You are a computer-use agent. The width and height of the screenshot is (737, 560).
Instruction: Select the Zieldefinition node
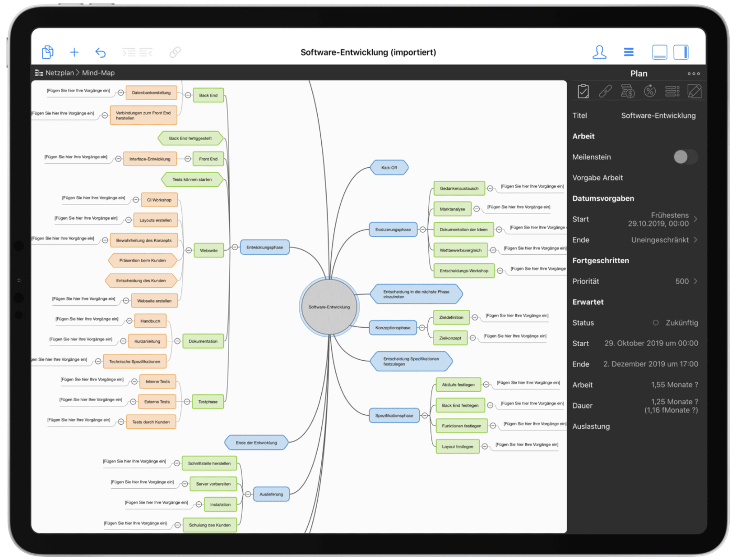451,317
